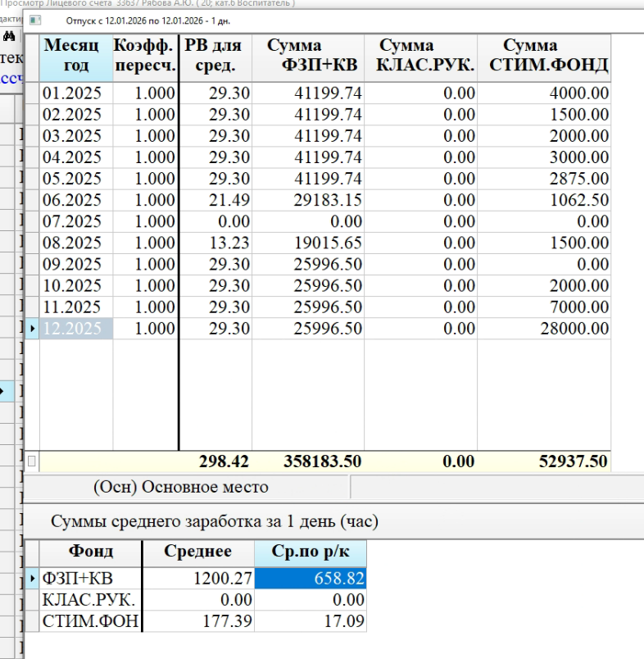Click the binoculars search icon
The height and width of the screenshot is (659, 644).
click(11, 36)
